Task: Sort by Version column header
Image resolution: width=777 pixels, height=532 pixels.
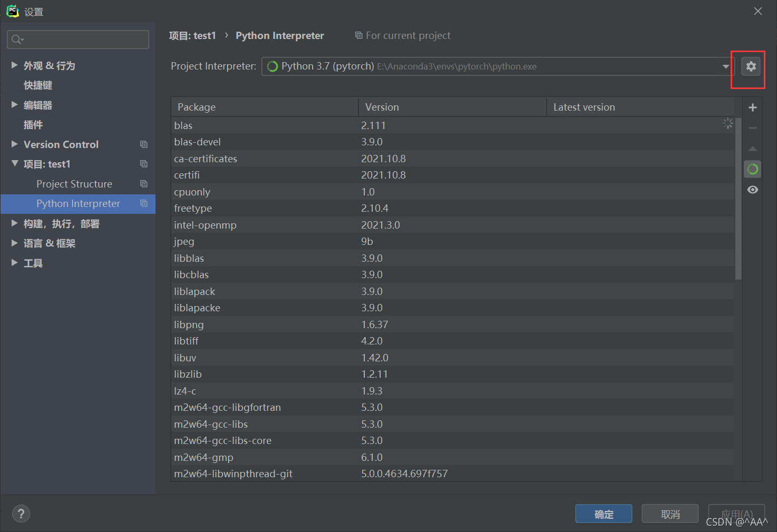Action: [453, 107]
